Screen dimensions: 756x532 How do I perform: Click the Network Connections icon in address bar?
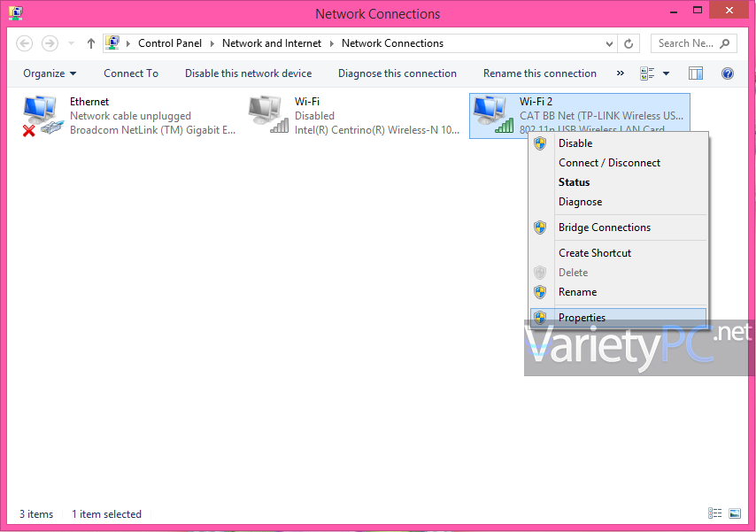point(112,42)
